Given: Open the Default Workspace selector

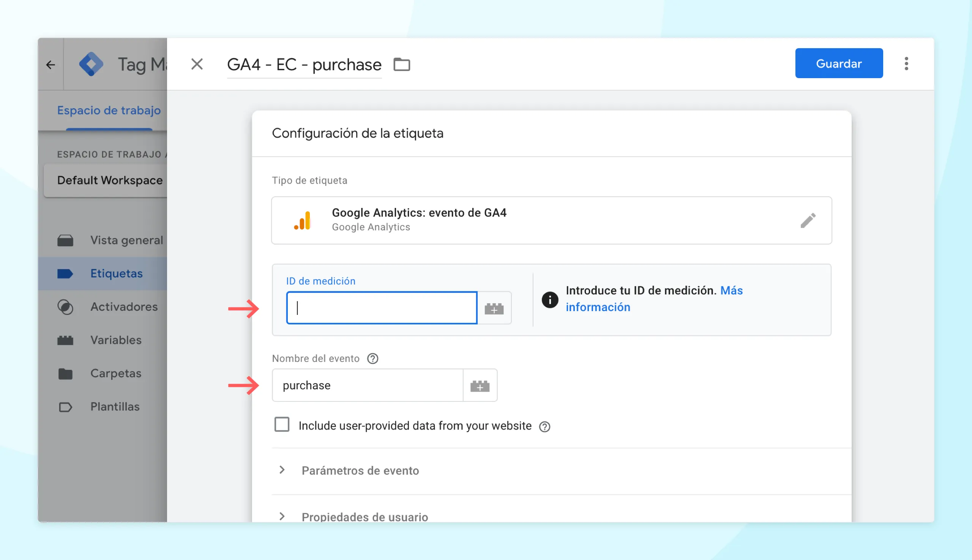Looking at the screenshot, I should tap(106, 180).
